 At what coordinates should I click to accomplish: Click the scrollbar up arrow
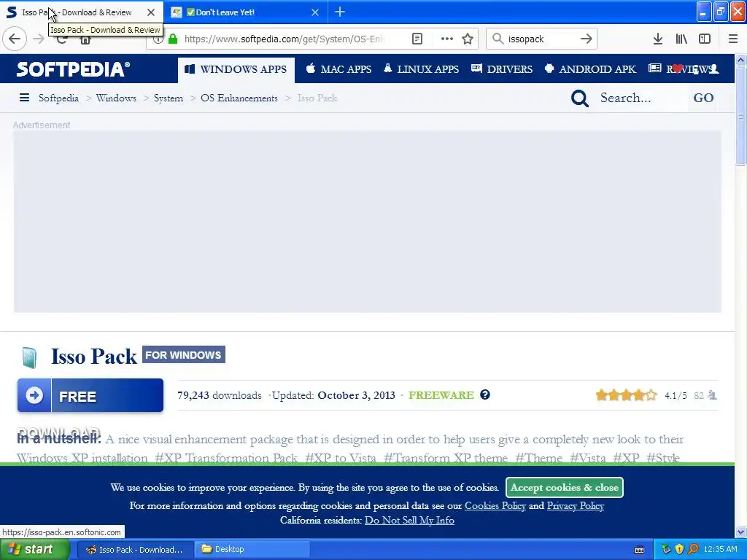click(740, 61)
